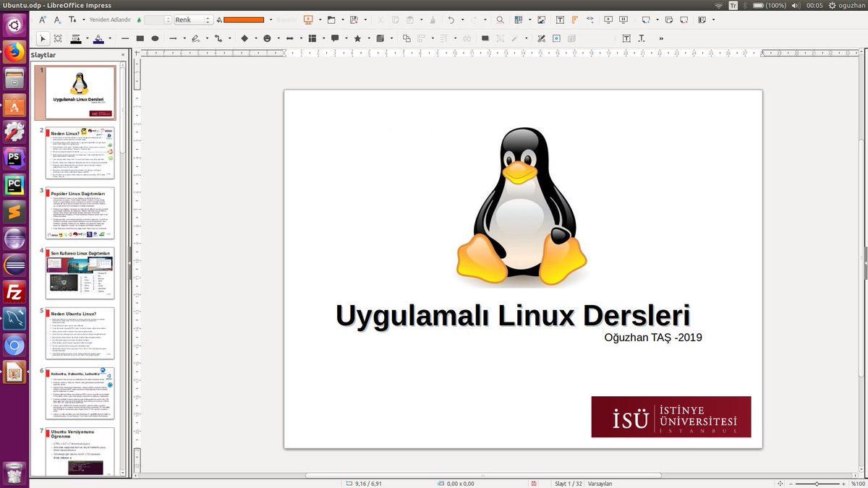Click the undo arrow icon
This screenshot has height=488, width=868.
(451, 20)
